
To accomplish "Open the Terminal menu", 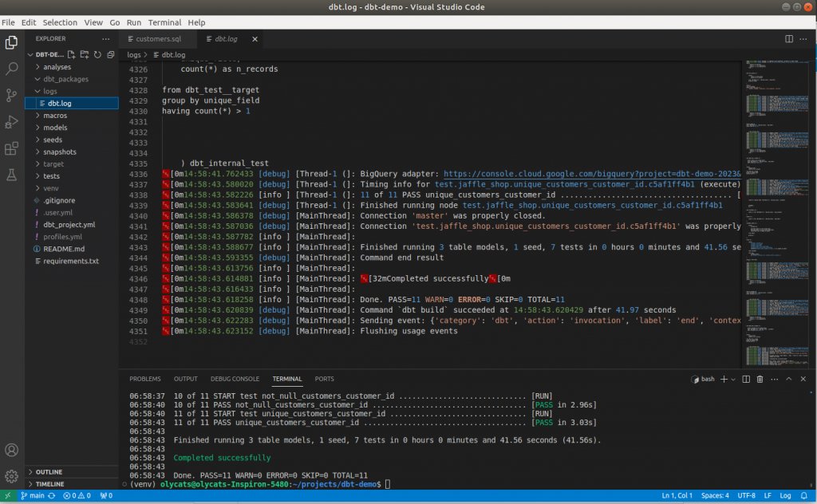I will 164,22.
